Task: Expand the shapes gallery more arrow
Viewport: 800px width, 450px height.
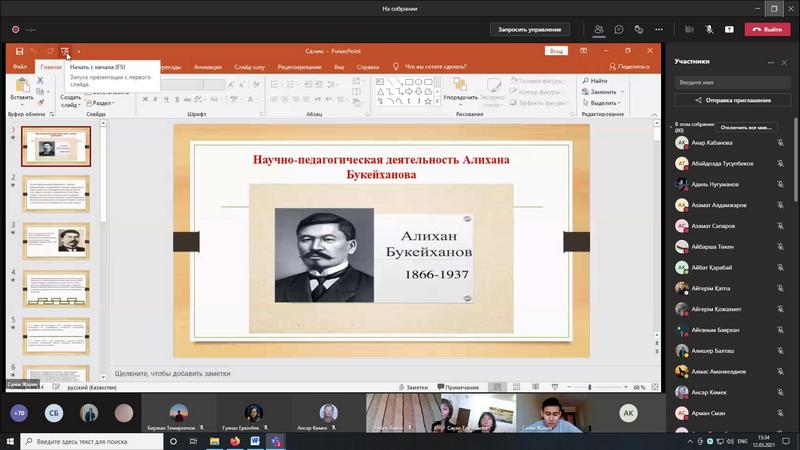Action: 437,102
